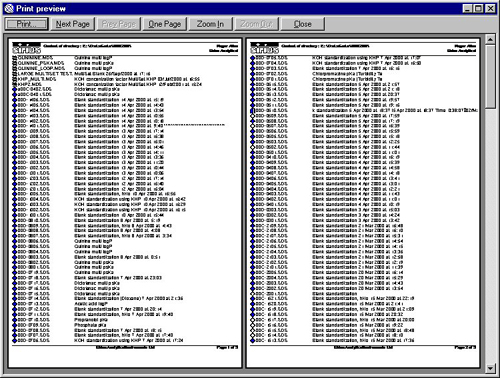The height and width of the screenshot is (378, 500).
Task: Click the KHP_MULTI.MDS row on left page
Action: 106,79
